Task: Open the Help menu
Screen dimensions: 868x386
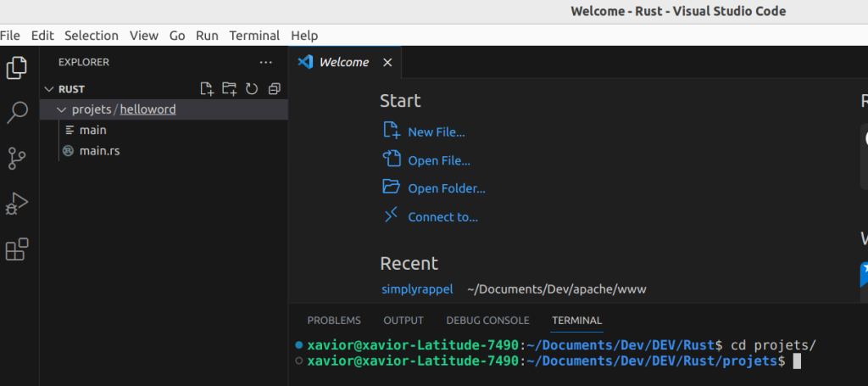Action: click(304, 36)
